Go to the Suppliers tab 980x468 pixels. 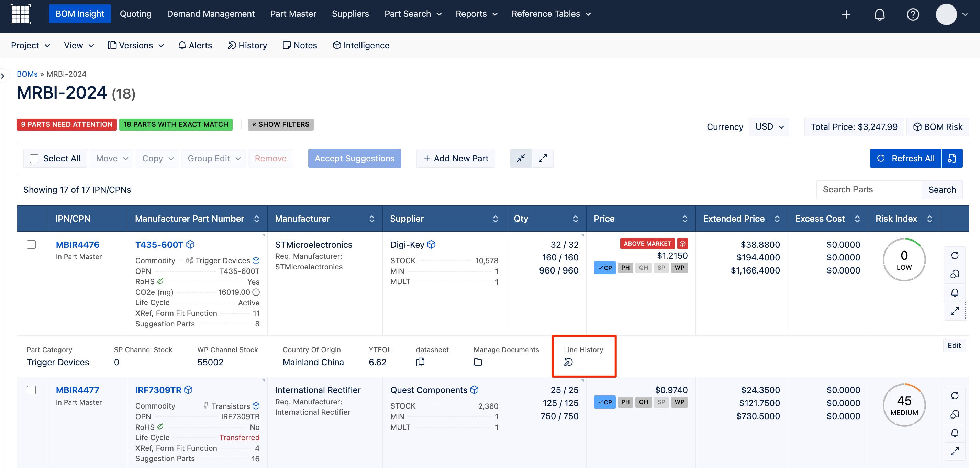[x=350, y=14]
